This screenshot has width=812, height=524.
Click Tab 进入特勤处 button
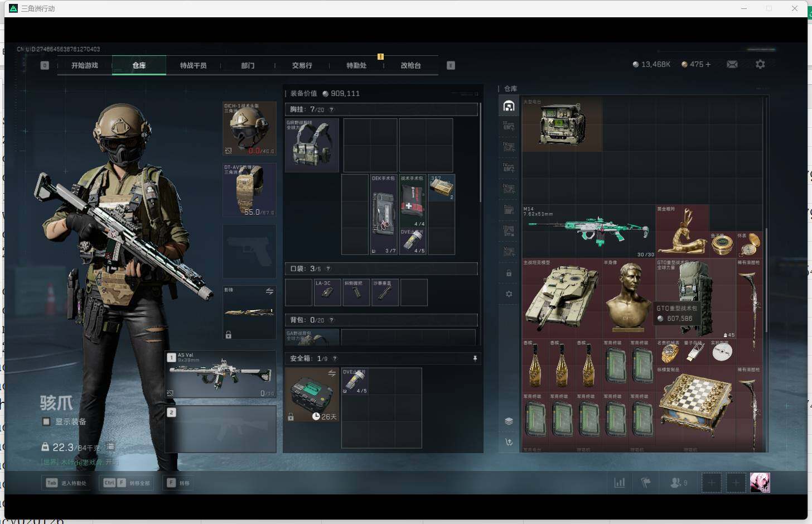coord(67,483)
